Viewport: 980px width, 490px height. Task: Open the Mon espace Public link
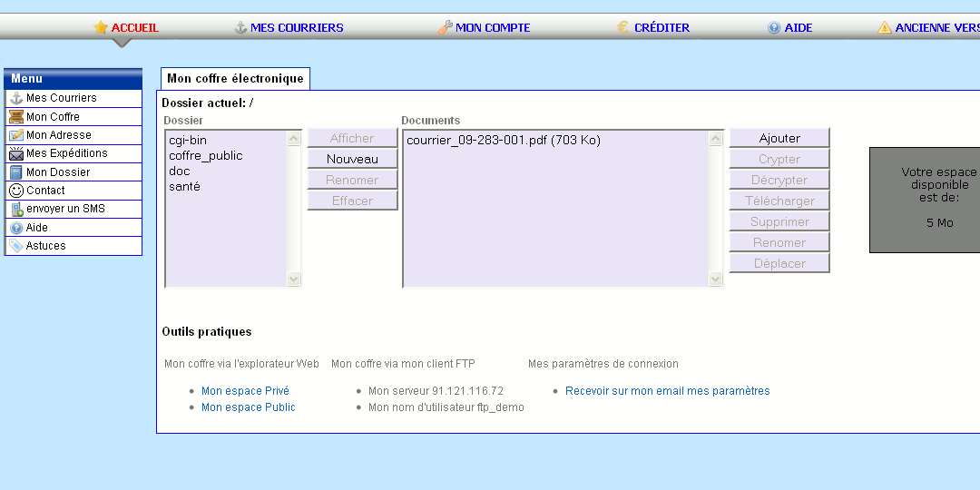tap(248, 407)
